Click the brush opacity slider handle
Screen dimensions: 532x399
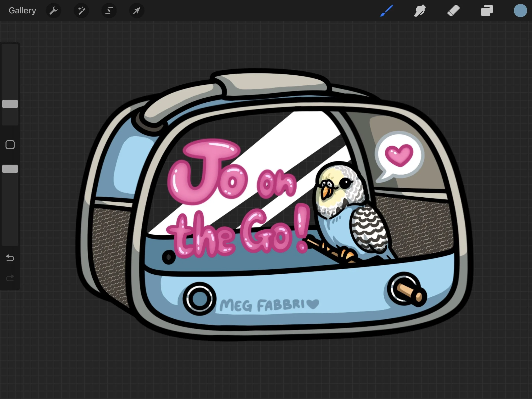pyautogui.click(x=10, y=169)
